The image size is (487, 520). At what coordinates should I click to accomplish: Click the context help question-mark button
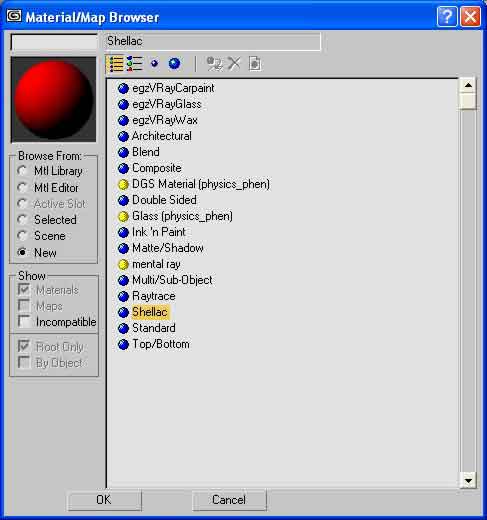click(x=447, y=16)
